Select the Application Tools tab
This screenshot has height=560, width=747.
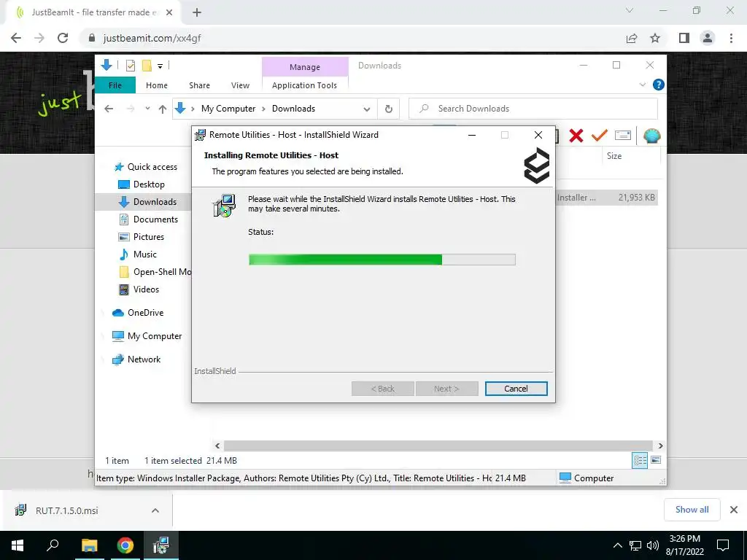(304, 85)
